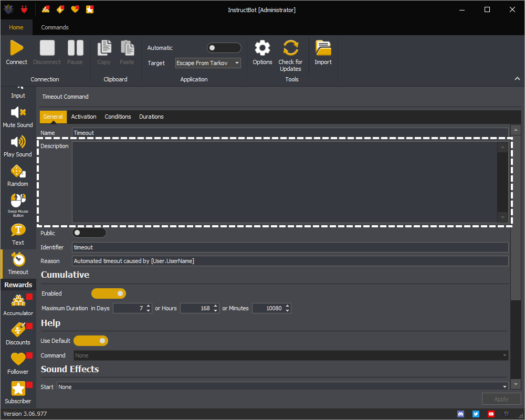Toggle the Public switch
Image resolution: width=525 pixels, height=420 pixels.
pyautogui.click(x=89, y=233)
